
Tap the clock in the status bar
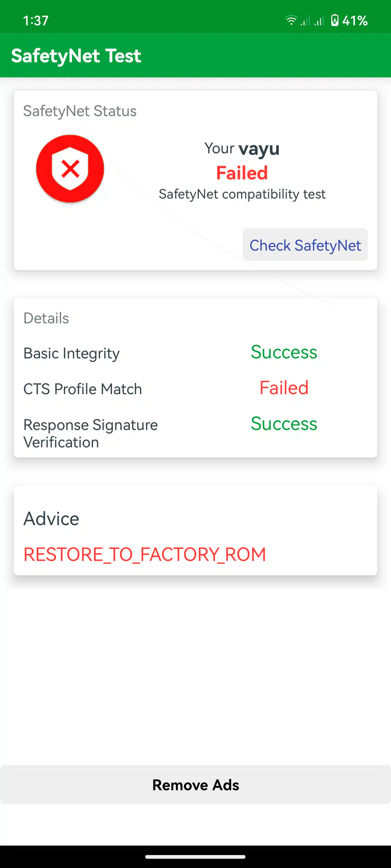35,21
